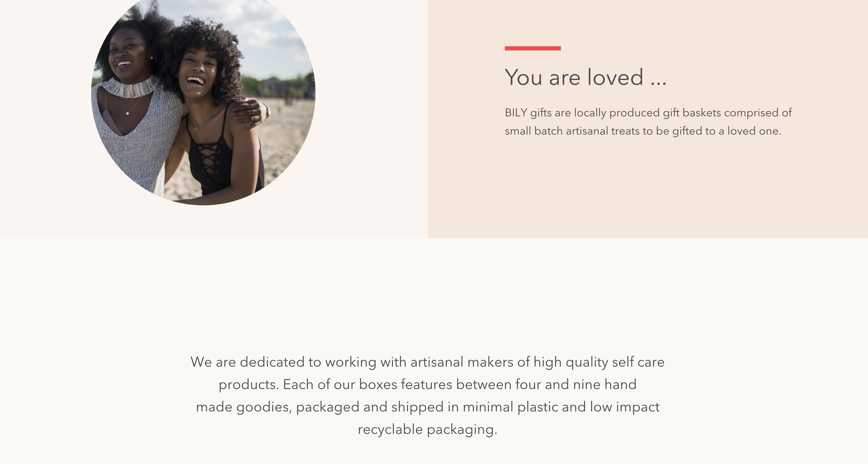Image resolution: width=868 pixels, height=464 pixels.
Task: Click the word "loved" in the heading
Action: tap(615, 77)
